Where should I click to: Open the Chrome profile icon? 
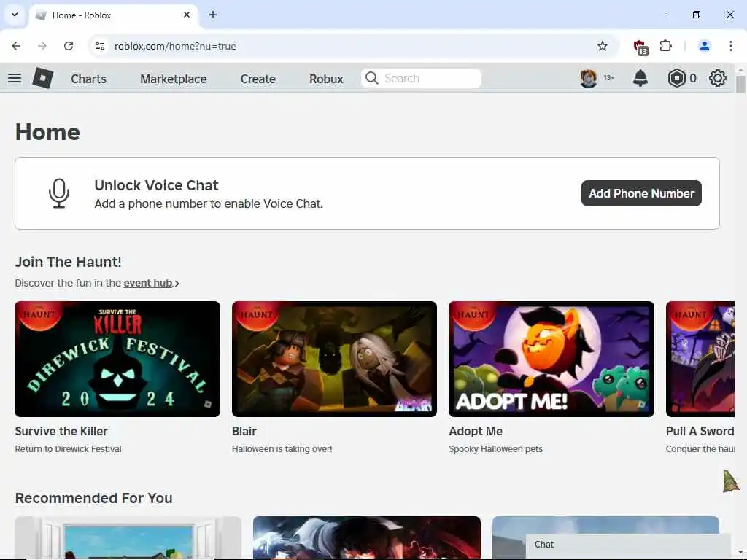(704, 46)
